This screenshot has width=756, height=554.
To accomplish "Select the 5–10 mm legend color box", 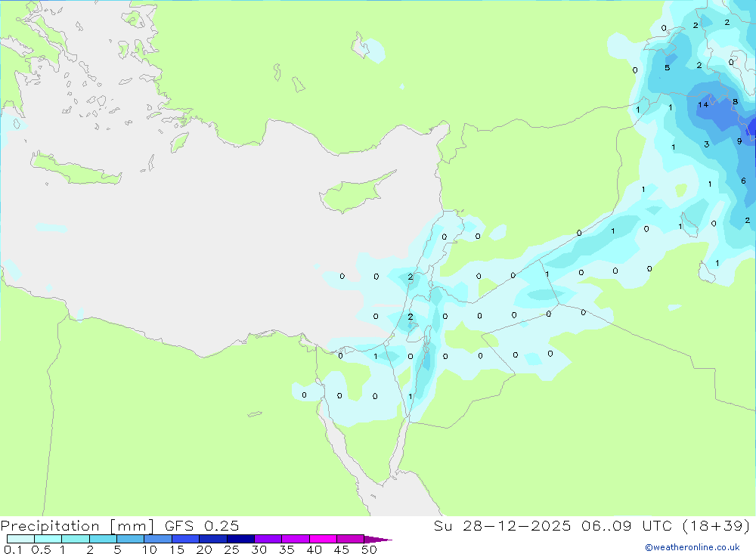I will click(x=131, y=539).
